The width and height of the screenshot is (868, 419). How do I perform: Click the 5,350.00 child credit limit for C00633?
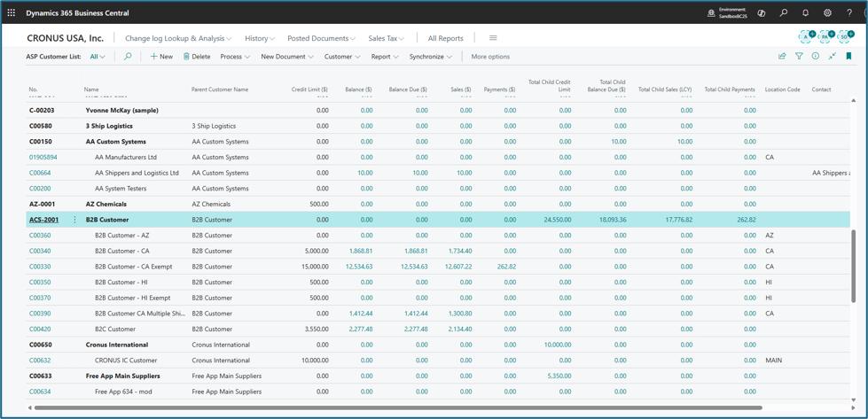[559, 376]
